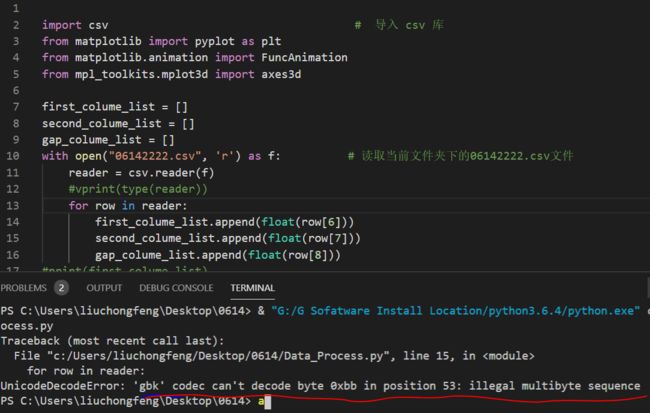Click 'pyplot' in line 3 import
Screen dimensions: 650x413
click(x=215, y=41)
